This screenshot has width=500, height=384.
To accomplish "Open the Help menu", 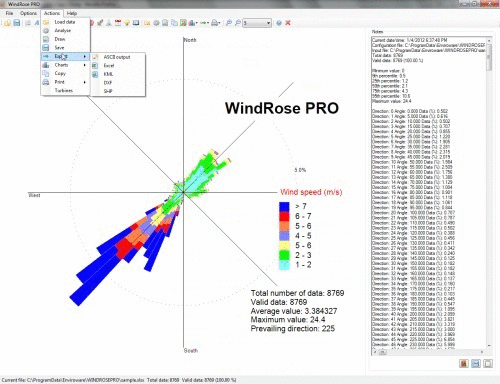I will click(72, 13).
